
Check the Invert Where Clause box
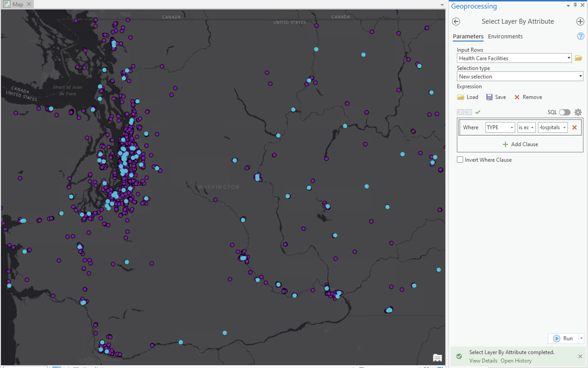460,160
